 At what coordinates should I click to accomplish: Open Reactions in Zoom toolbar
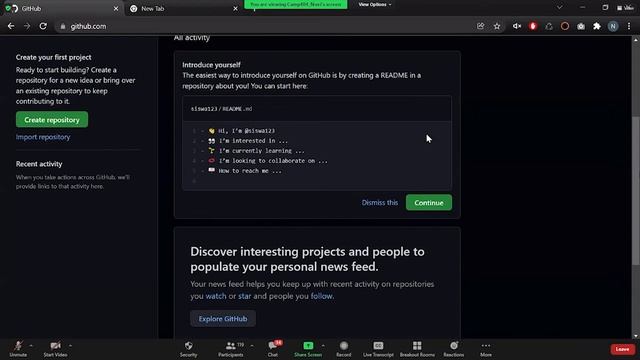coord(453,349)
